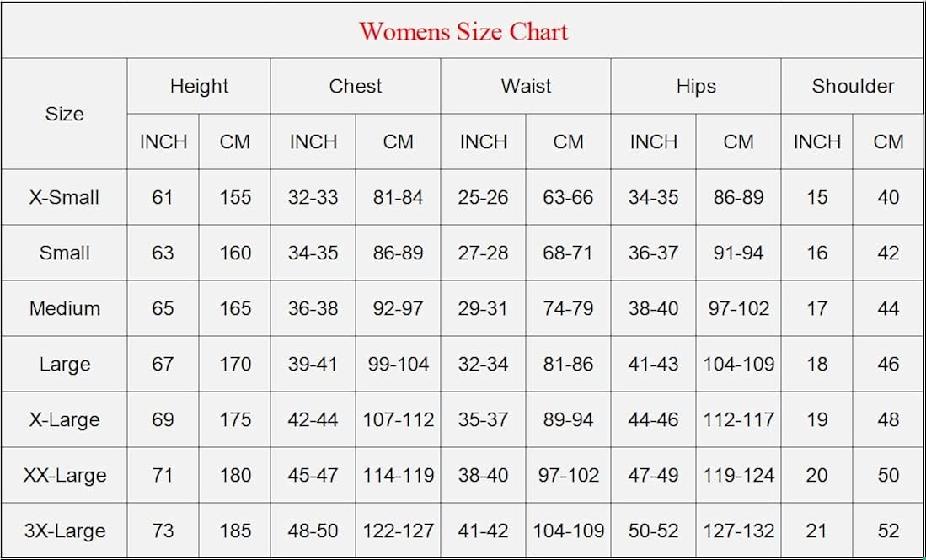Click the Hips column header
926x560 pixels.
coord(696,86)
